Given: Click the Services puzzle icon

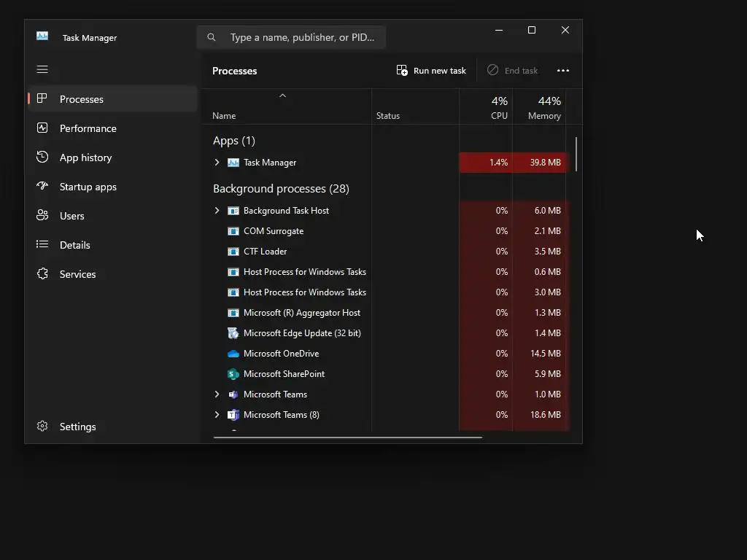Looking at the screenshot, I should (42, 274).
